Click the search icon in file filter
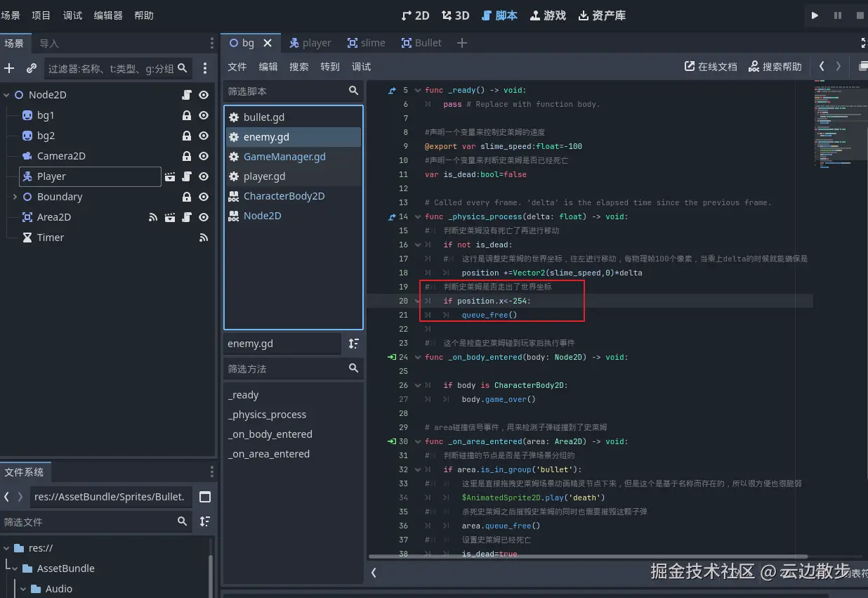Screen dimensions: 868x598 tap(183, 521)
